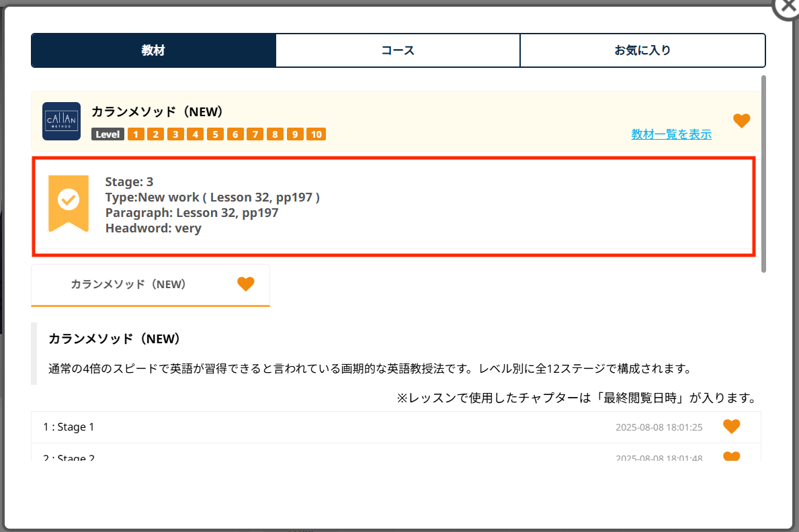Select Level 2 badge
This screenshot has width=799, height=532.
pyautogui.click(x=155, y=134)
